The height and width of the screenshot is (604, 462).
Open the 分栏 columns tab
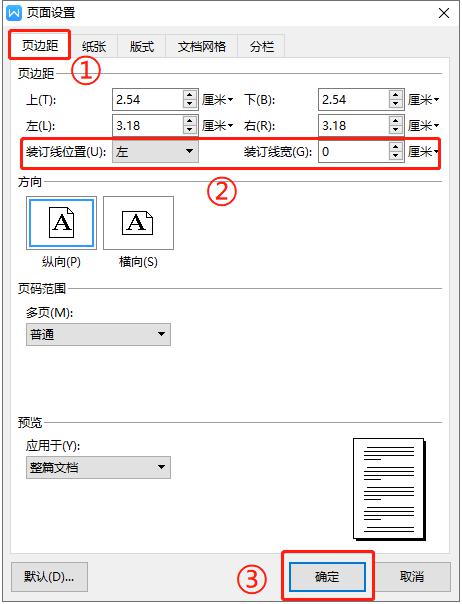coord(262,47)
